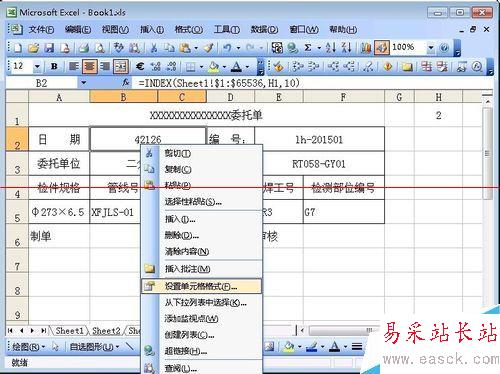Open the 文件(F) menu
This screenshot has width=500, height=374.
pyautogui.click(x=41, y=30)
